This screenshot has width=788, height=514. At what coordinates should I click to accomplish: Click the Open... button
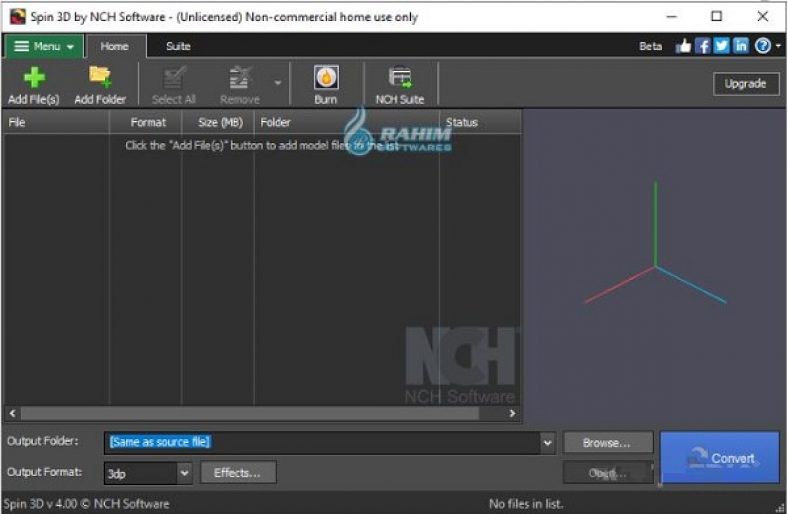(x=608, y=473)
